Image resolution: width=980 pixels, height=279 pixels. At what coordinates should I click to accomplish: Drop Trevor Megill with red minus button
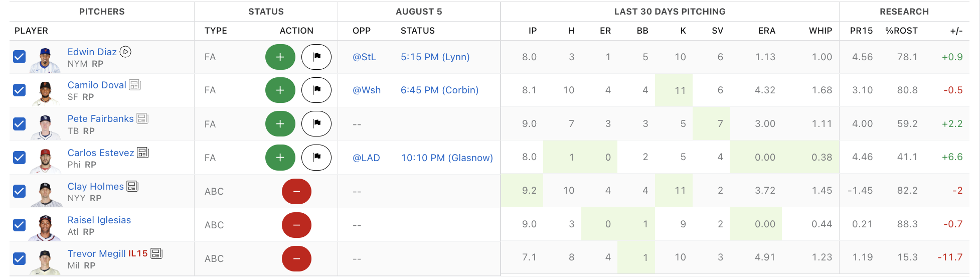click(296, 258)
